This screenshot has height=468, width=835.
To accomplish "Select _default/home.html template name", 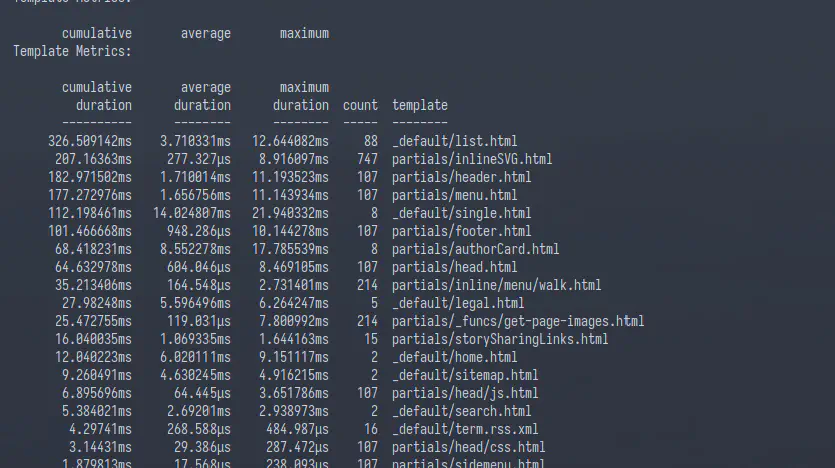I will 454,357.
